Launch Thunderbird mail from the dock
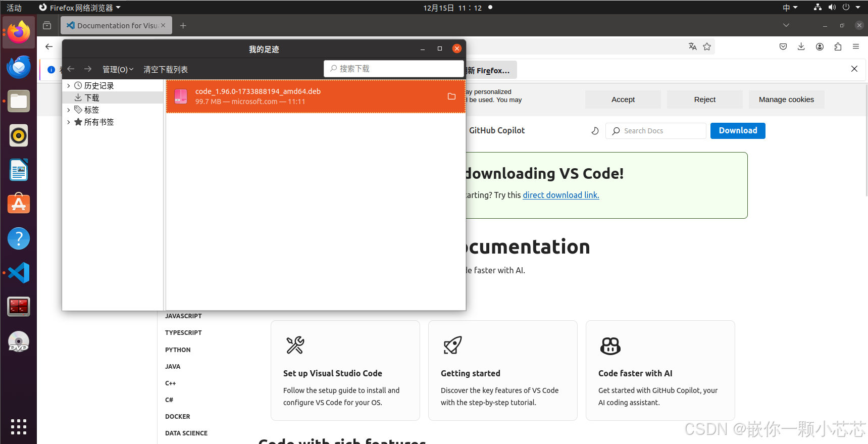Image resolution: width=868 pixels, height=444 pixels. pyautogui.click(x=19, y=67)
